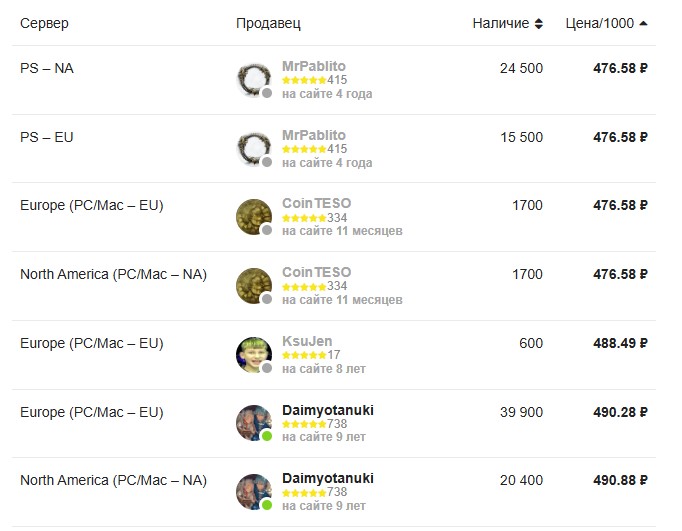Click the Продавец column header
682x531 pixels.
pyautogui.click(x=268, y=23)
